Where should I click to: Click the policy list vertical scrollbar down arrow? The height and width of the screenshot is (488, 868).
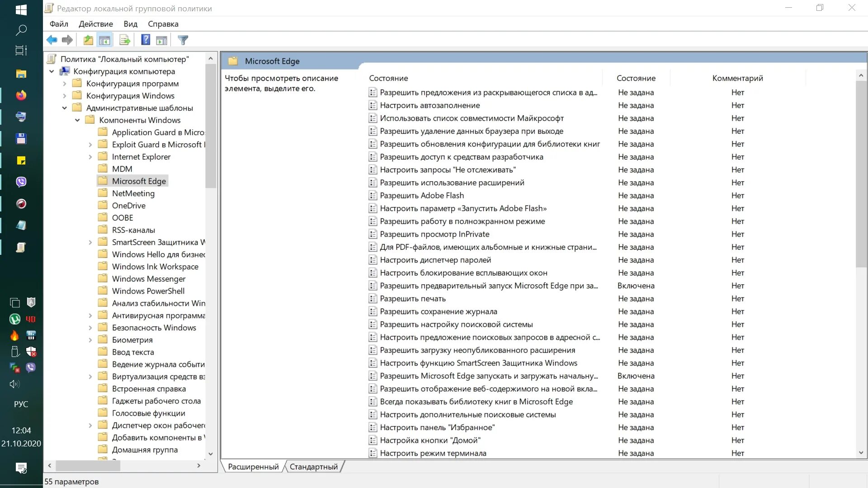click(861, 452)
